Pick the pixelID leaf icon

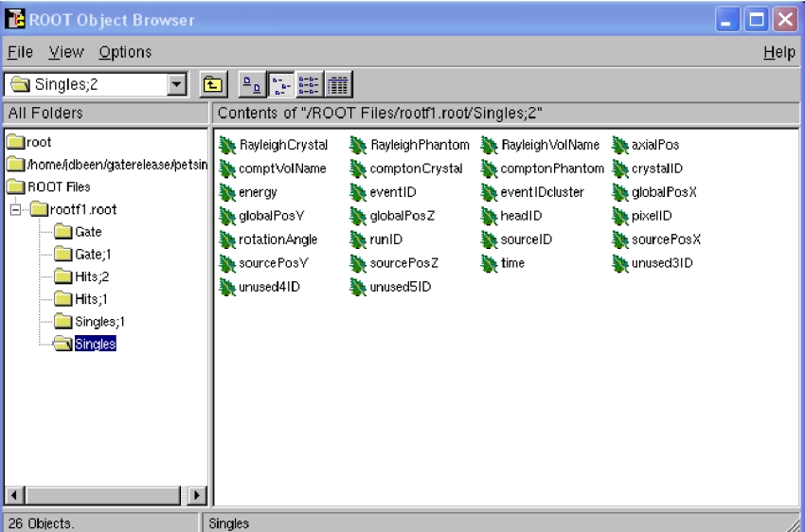point(620,216)
